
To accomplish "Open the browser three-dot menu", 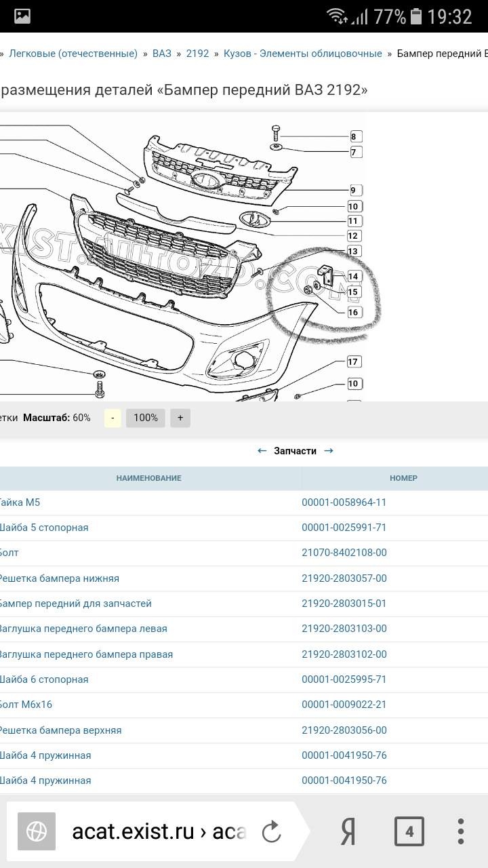I will click(x=461, y=831).
